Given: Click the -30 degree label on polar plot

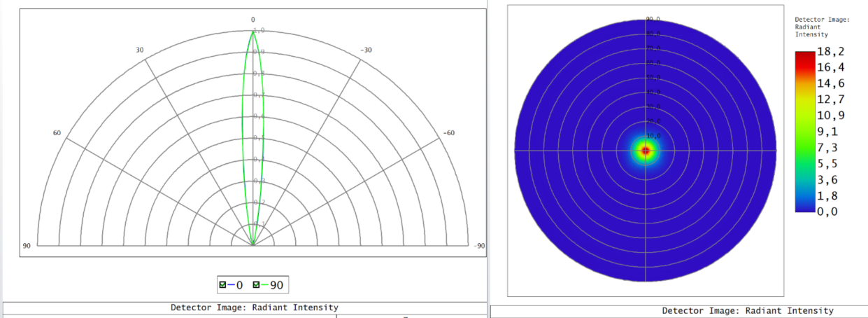Looking at the screenshot, I should tap(366, 50).
